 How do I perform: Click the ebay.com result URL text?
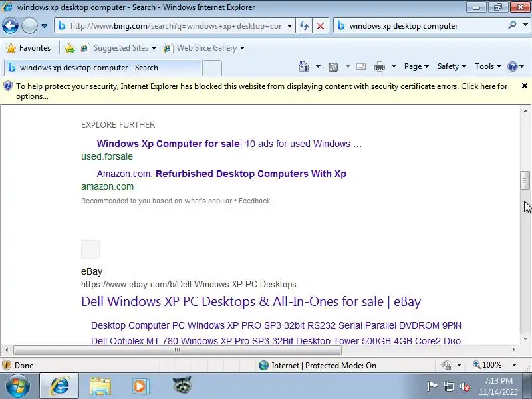[x=192, y=285]
